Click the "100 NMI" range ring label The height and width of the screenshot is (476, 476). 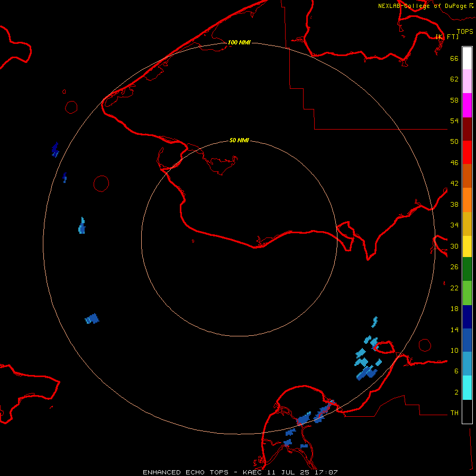(239, 42)
